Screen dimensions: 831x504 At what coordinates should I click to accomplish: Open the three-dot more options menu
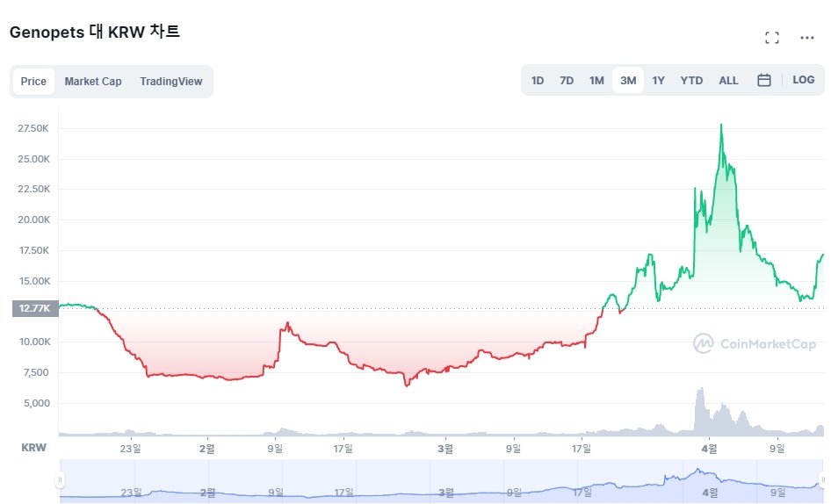click(807, 38)
